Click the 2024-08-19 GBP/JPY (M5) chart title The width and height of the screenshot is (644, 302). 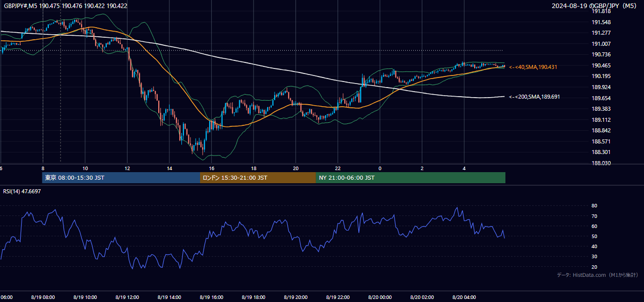tap(595, 6)
